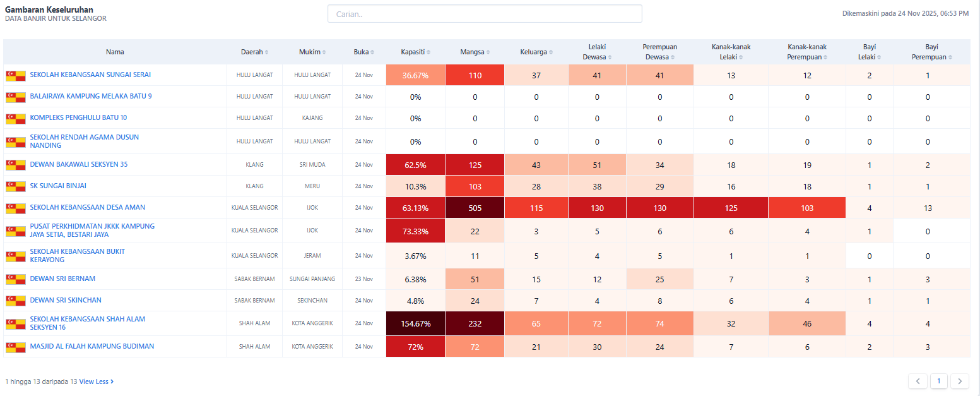Sort by Mukim column header
Screen dimensions: 980x396
pyautogui.click(x=312, y=52)
